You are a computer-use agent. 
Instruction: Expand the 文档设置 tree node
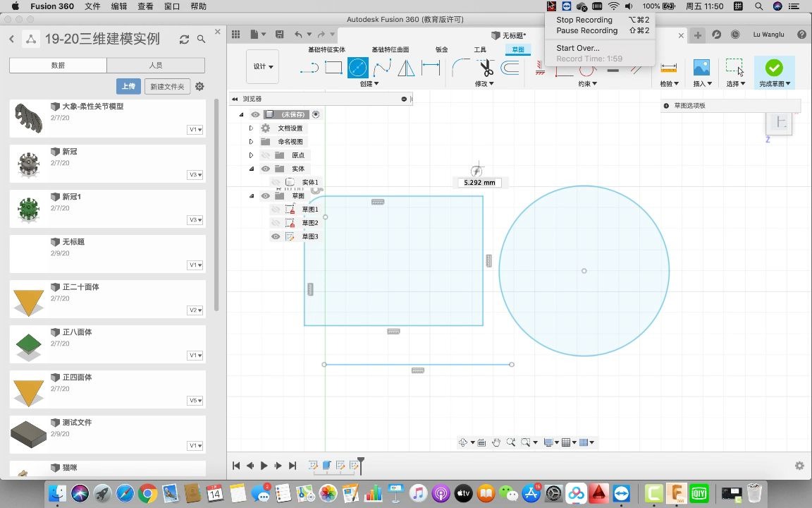click(x=252, y=128)
